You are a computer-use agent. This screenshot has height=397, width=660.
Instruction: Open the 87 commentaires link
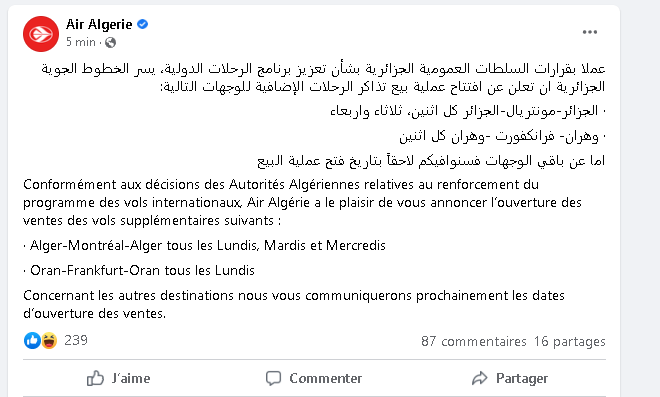[x=474, y=341]
